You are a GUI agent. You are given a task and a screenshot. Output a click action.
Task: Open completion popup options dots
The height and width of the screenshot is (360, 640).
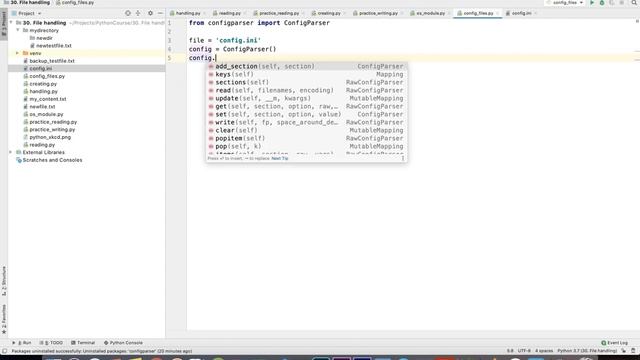pyautogui.click(x=402, y=158)
